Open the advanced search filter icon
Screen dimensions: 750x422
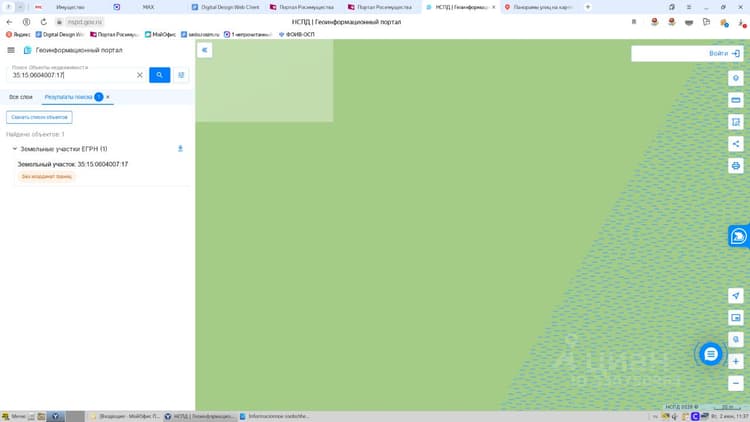pos(181,75)
